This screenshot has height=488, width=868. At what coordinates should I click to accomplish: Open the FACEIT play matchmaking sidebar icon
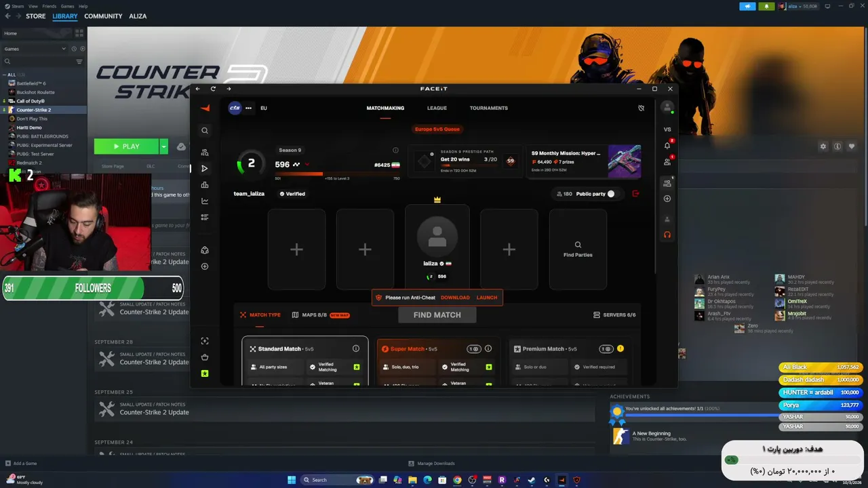click(x=205, y=169)
